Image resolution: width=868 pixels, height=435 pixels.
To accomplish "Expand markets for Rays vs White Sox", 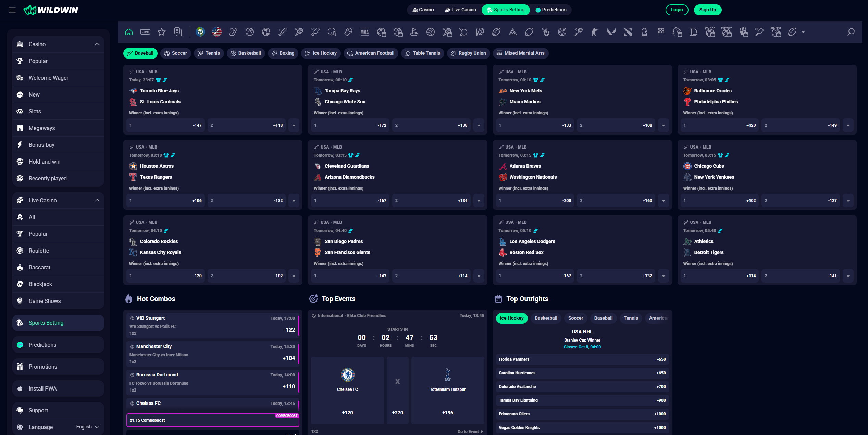I will [x=479, y=125].
